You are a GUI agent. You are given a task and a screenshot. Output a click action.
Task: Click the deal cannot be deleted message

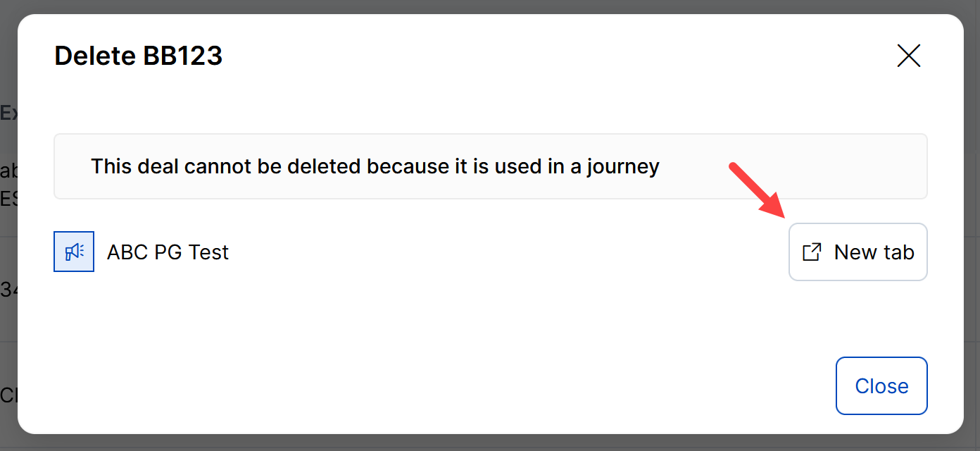375,167
